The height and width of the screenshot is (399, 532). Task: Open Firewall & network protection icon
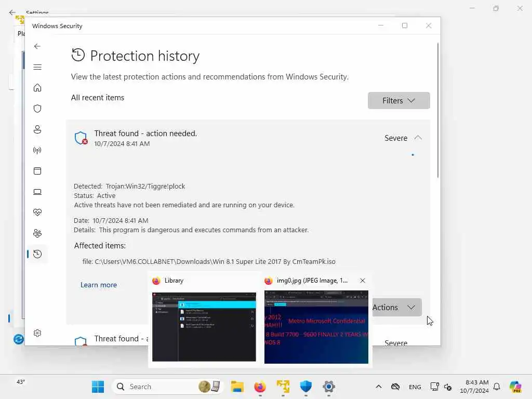pos(37,150)
